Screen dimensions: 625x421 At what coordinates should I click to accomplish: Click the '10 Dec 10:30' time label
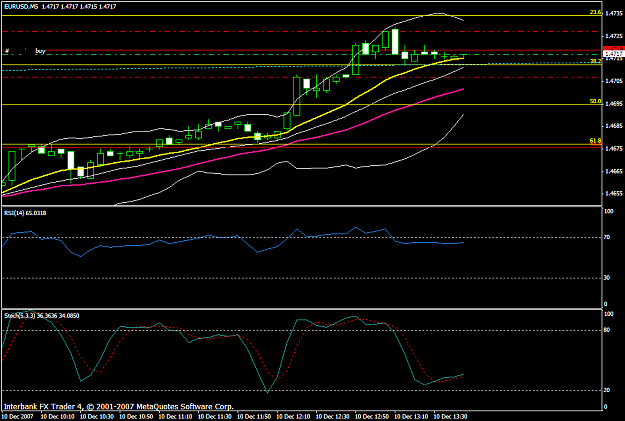97,417
